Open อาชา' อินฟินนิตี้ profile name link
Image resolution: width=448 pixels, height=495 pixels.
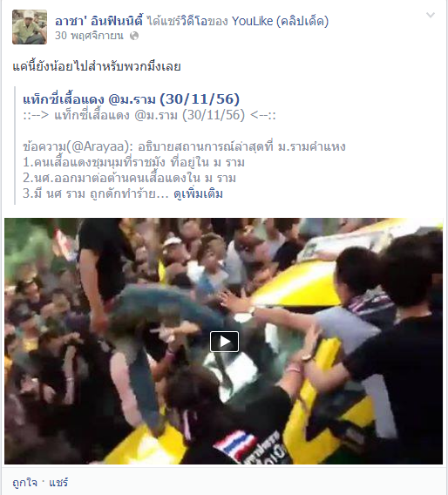[98, 21]
